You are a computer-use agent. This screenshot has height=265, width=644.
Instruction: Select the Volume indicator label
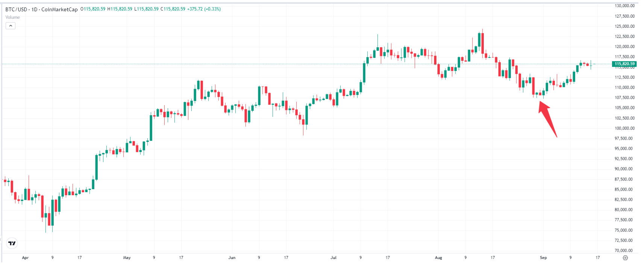pyautogui.click(x=13, y=17)
